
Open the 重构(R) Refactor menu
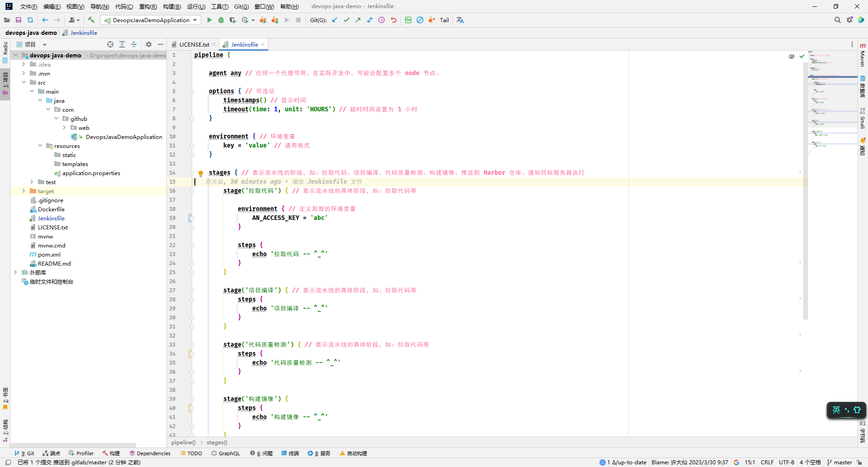148,6
